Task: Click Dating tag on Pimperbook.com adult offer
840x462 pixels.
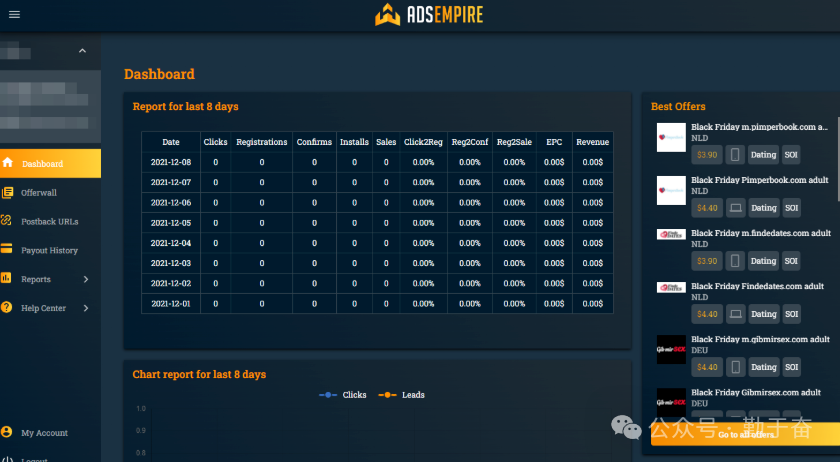Action: pos(763,208)
